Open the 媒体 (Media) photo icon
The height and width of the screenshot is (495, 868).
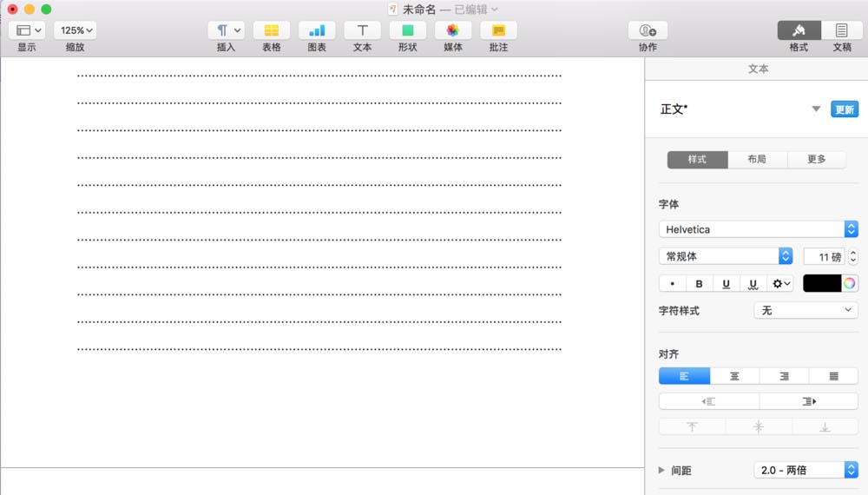(x=452, y=30)
